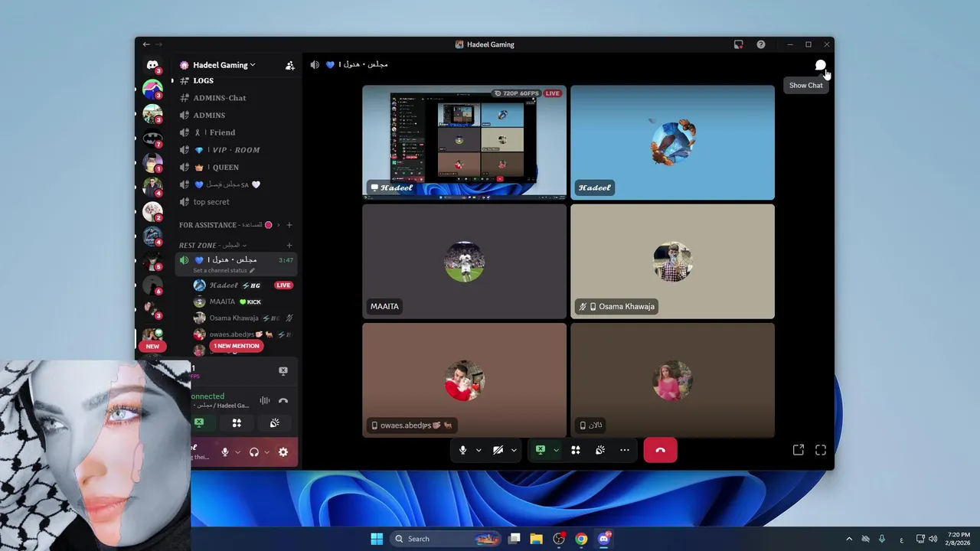Open Hadeel's live screen share tile

464,142
